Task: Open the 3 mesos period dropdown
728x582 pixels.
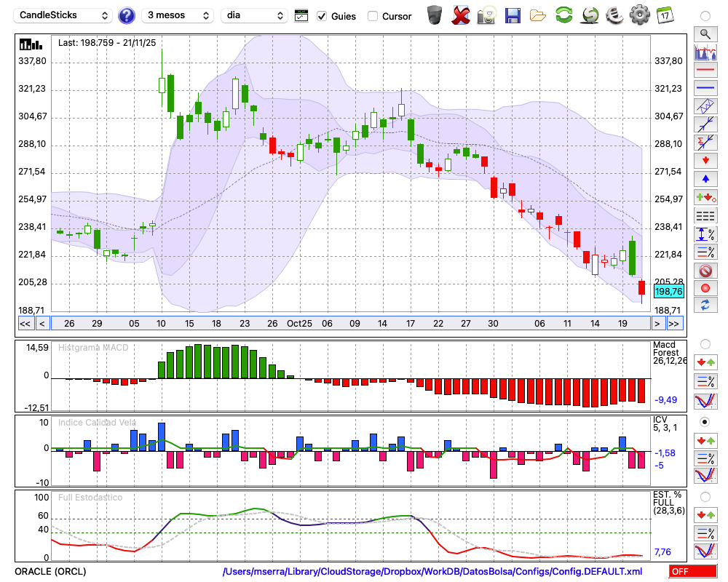Action: (x=178, y=15)
